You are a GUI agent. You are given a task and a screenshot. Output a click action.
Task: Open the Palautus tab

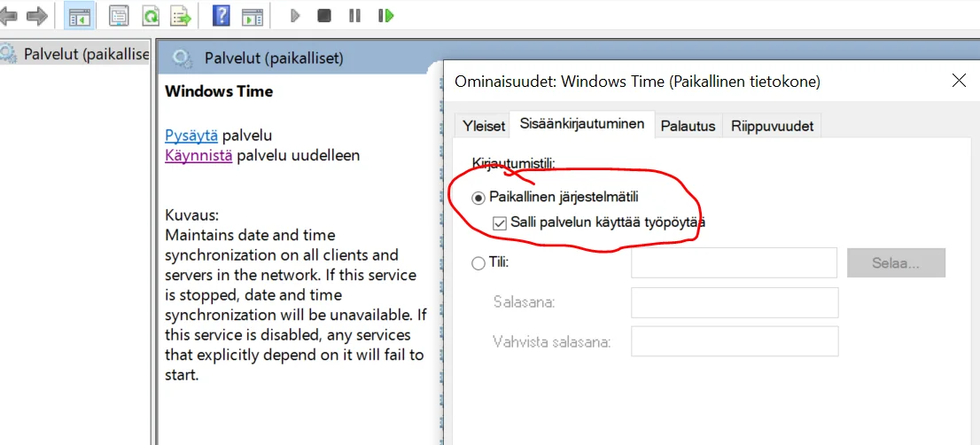tap(688, 126)
